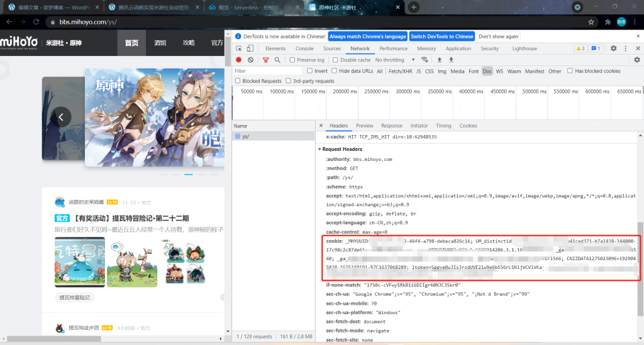Screen dimensions: 644x345
Task: Clear the network log
Action: click(250, 60)
